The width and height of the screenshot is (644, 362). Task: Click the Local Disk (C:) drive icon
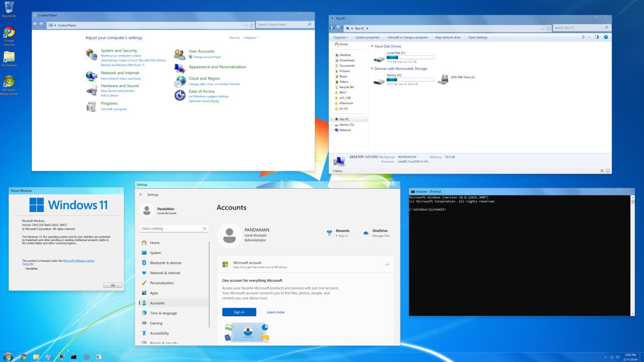pyautogui.click(x=380, y=58)
